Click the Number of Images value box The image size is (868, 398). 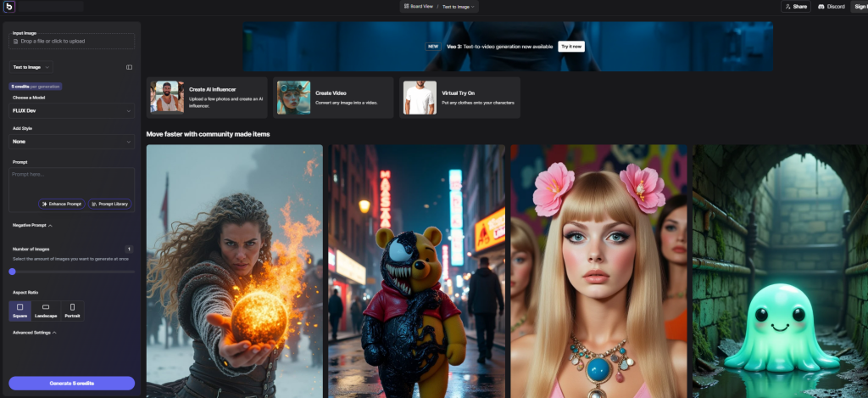129,249
